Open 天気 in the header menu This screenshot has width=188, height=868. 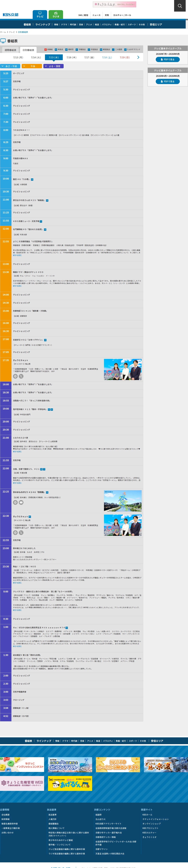coord(107,15)
